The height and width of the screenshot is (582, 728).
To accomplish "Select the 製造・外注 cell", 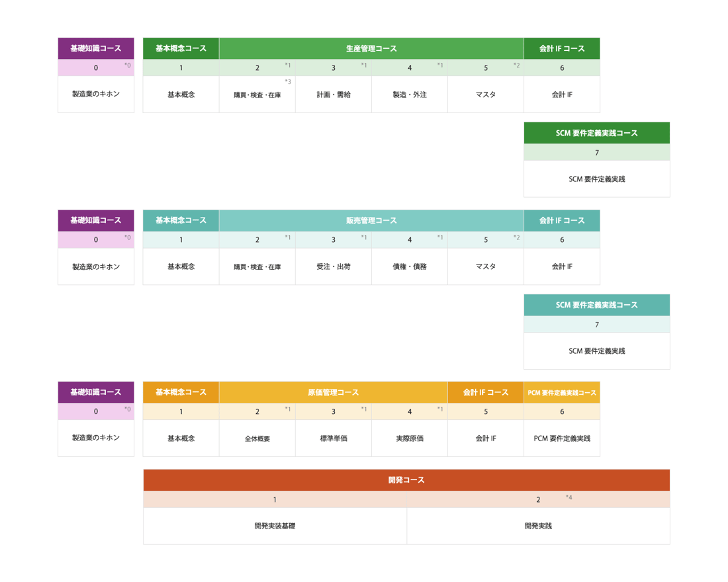I will tap(409, 95).
